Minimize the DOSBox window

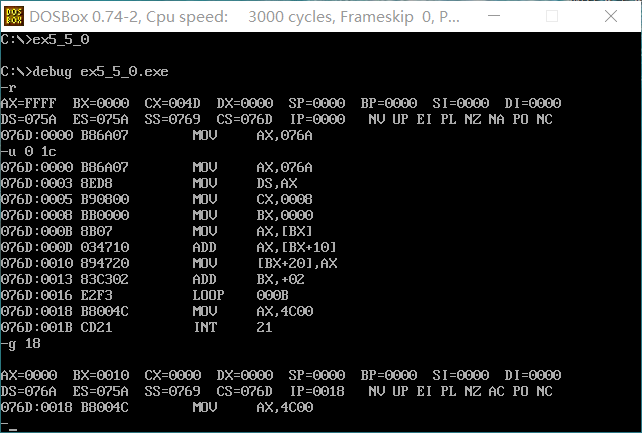coord(494,16)
